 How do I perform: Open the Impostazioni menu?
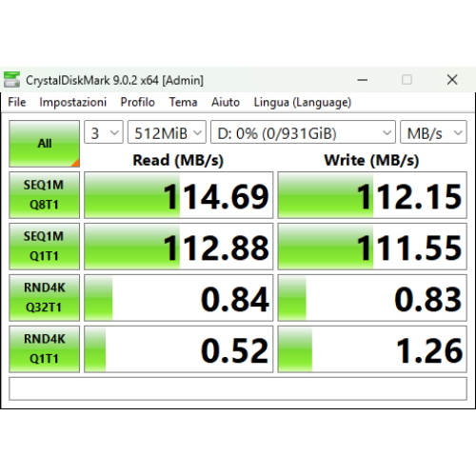[72, 102]
